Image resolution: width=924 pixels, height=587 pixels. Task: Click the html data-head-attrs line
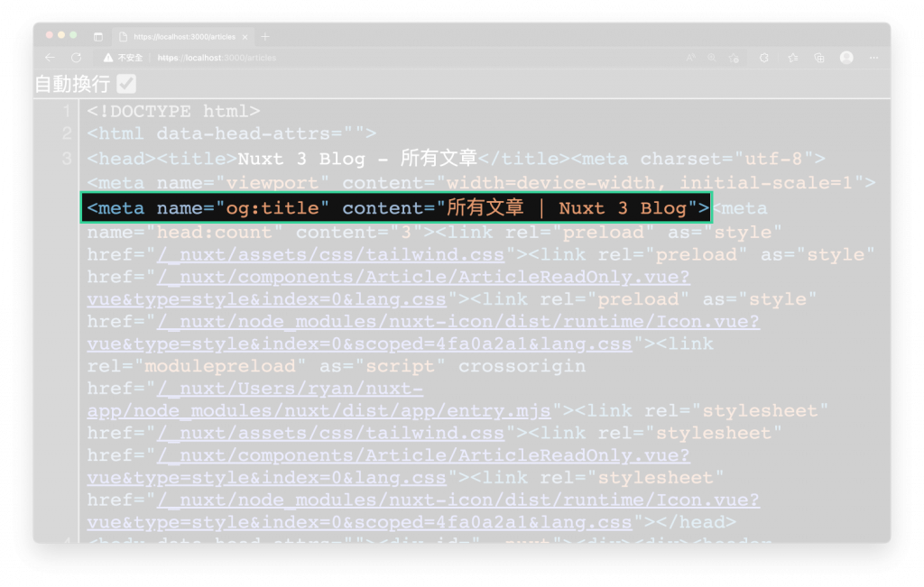[232, 133]
